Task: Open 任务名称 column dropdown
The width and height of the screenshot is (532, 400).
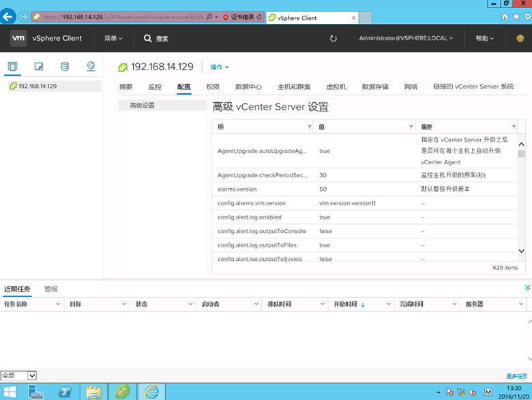Action: click(x=58, y=304)
